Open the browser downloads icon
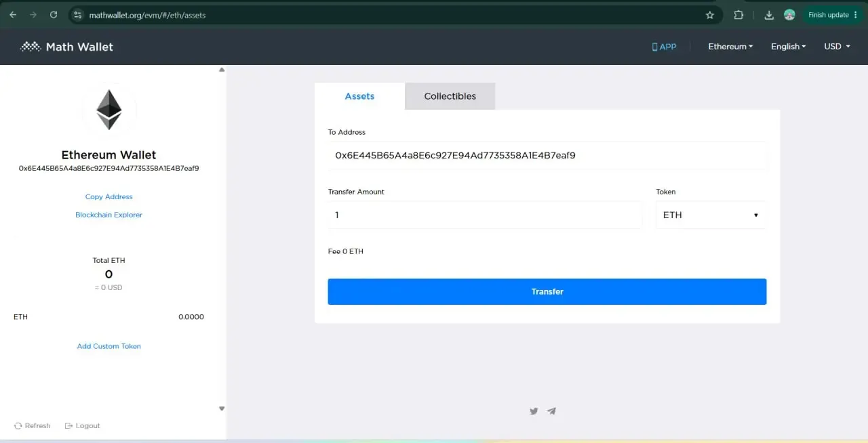This screenshot has height=443, width=868. click(x=769, y=15)
